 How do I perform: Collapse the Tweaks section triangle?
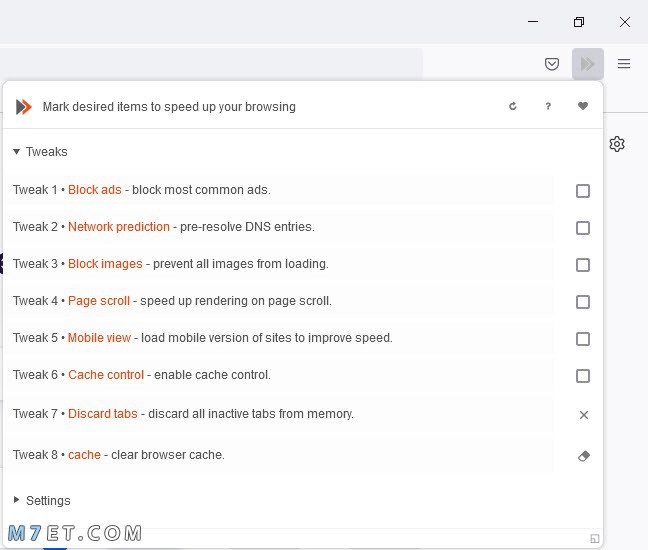click(17, 152)
